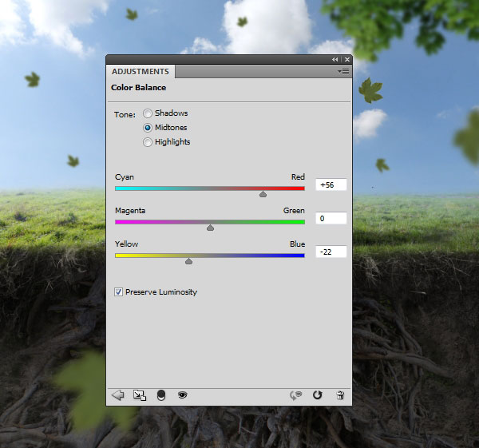
Task: Click the Yellow–Blue slider handle
Action: tap(188, 261)
